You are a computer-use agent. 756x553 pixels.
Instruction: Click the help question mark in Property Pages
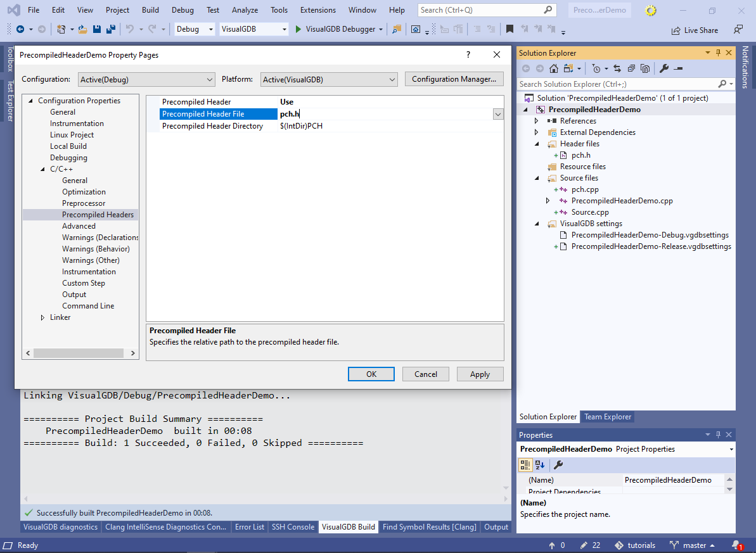click(468, 54)
